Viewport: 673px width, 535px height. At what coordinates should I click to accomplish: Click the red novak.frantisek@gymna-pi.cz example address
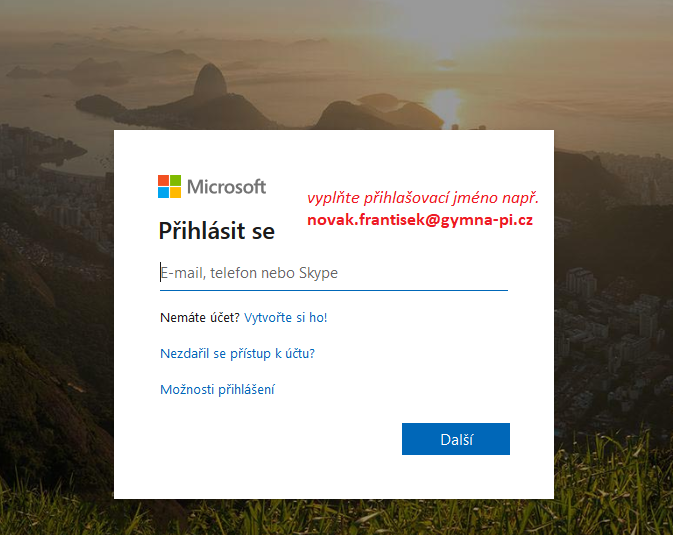pyautogui.click(x=420, y=220)
